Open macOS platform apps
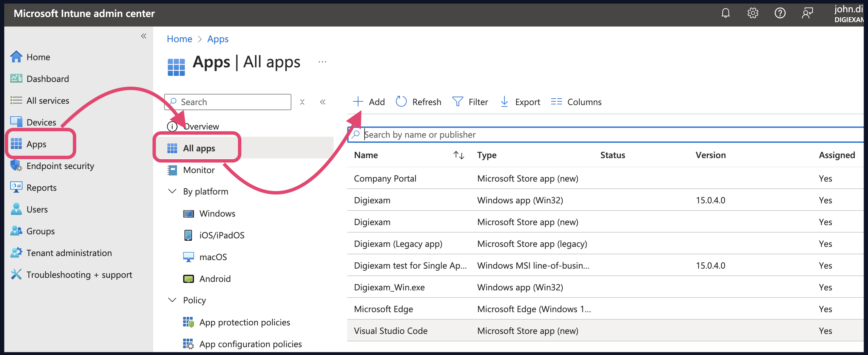The image size is (868, 355). pos(213,257)
